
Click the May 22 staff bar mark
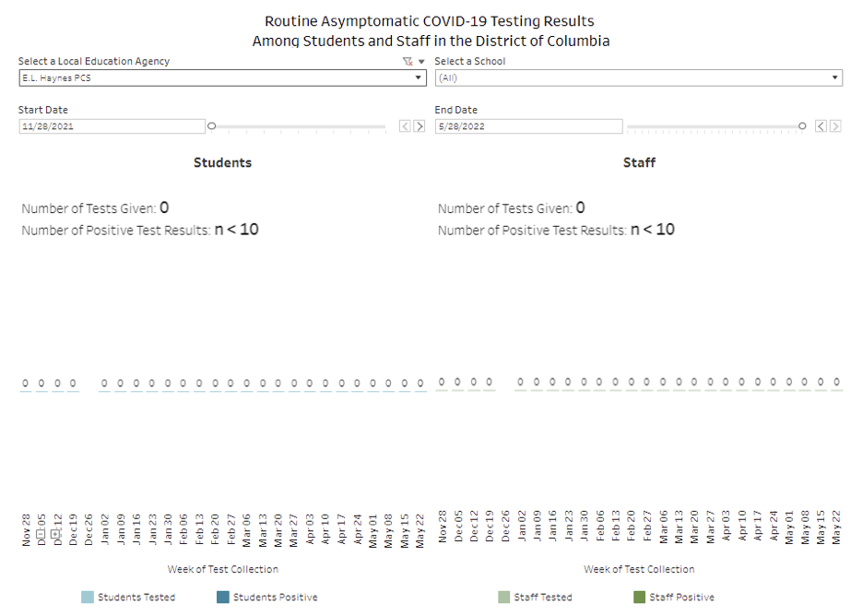(836, 390)
